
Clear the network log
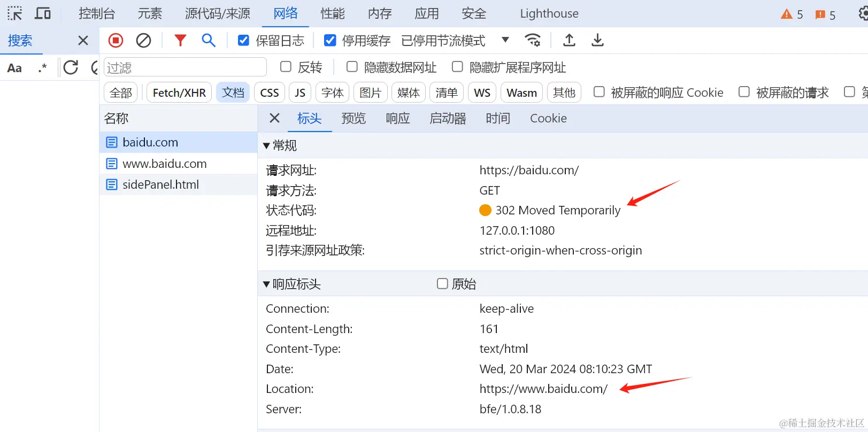click(x=143, y=40)
